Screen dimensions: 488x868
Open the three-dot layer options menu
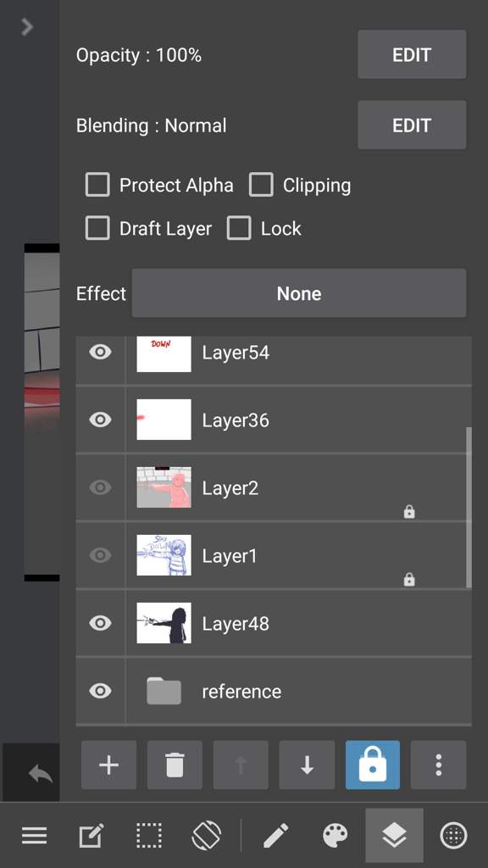tap(438, 765)
